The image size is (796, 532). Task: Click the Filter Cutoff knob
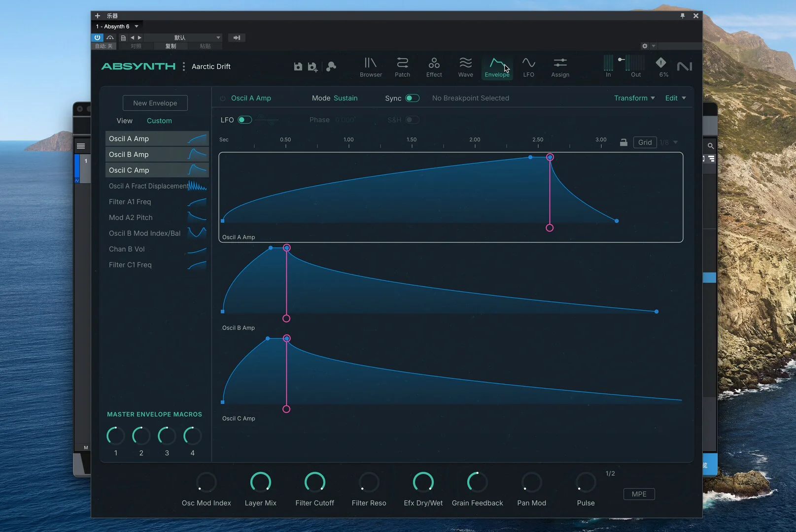click(314, 482)
